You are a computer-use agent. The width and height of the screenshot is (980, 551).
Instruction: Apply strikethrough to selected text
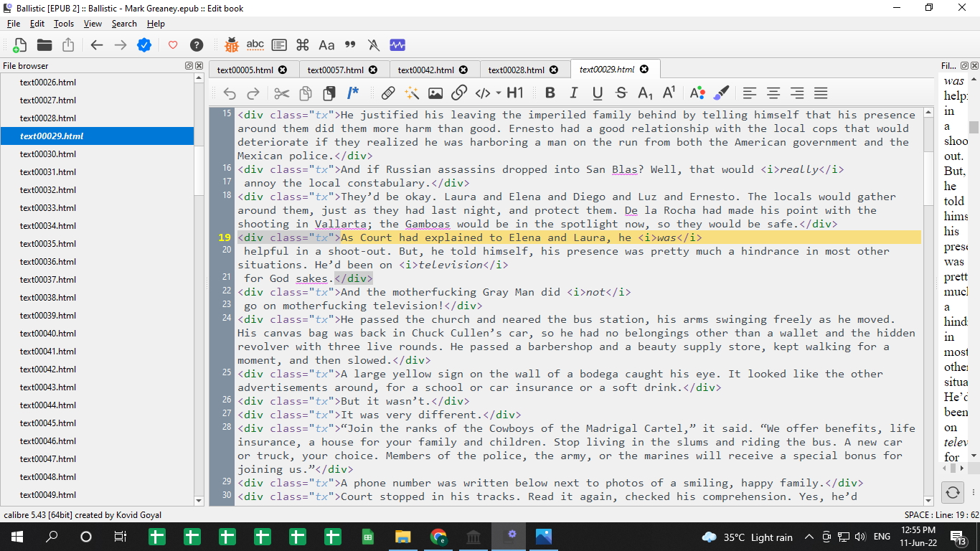(x=621, y=93)
